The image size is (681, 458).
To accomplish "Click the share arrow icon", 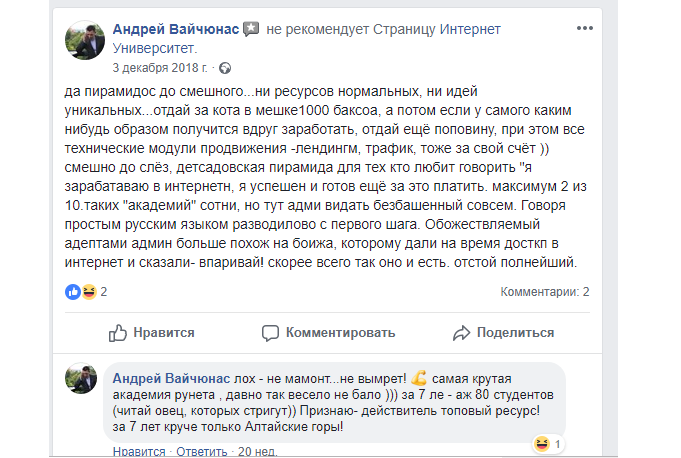I will (x=461, y=333).
